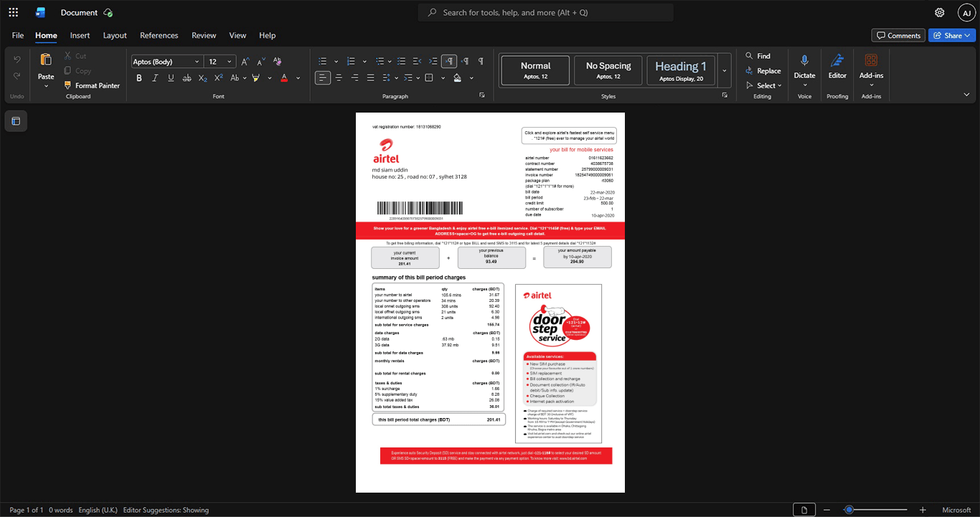
Task: Open Paragraph settings dialog launcher
Action: 482,95
